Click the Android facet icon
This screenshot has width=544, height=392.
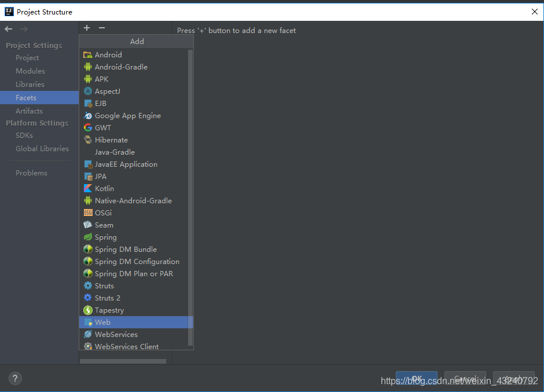[88, 55]
